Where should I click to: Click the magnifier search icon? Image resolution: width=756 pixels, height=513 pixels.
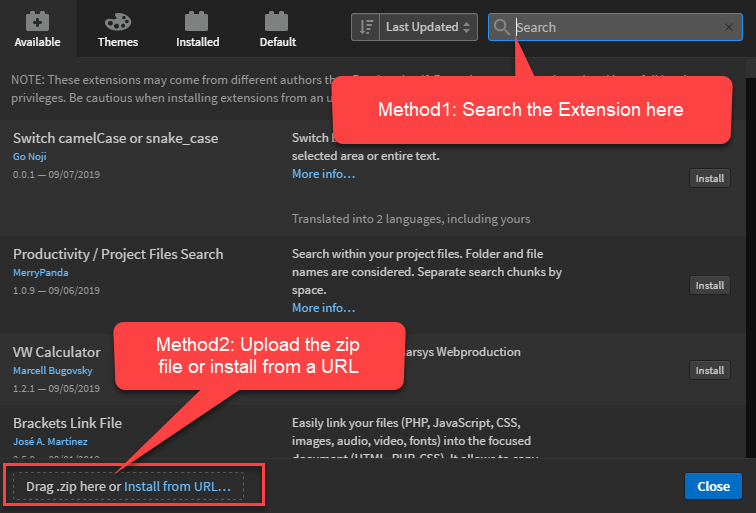(x=501, y=27)
